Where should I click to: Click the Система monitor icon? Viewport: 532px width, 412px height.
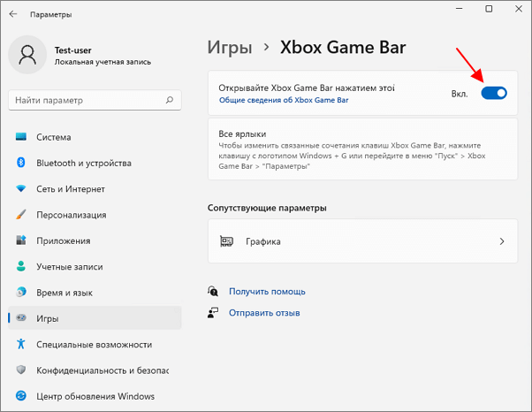[21, 137]
